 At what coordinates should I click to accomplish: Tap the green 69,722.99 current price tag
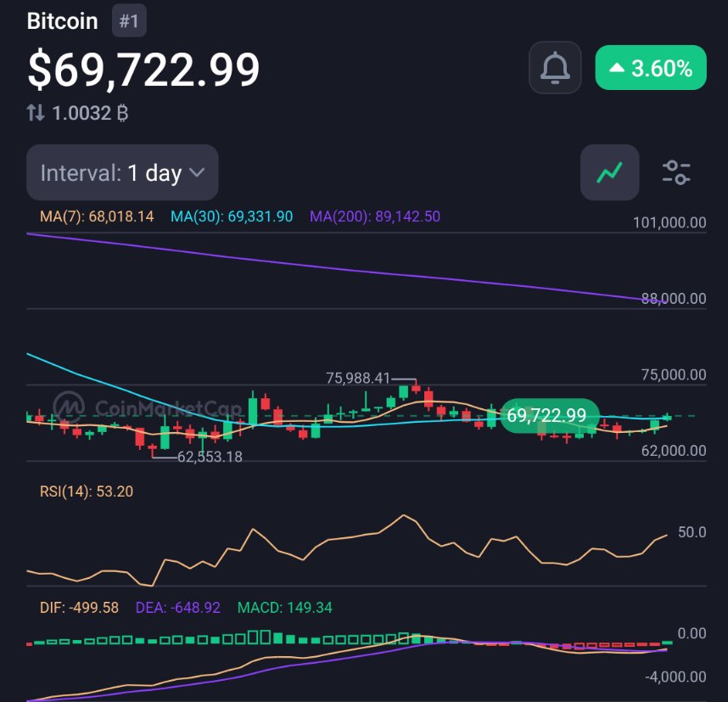coord(550,415)
